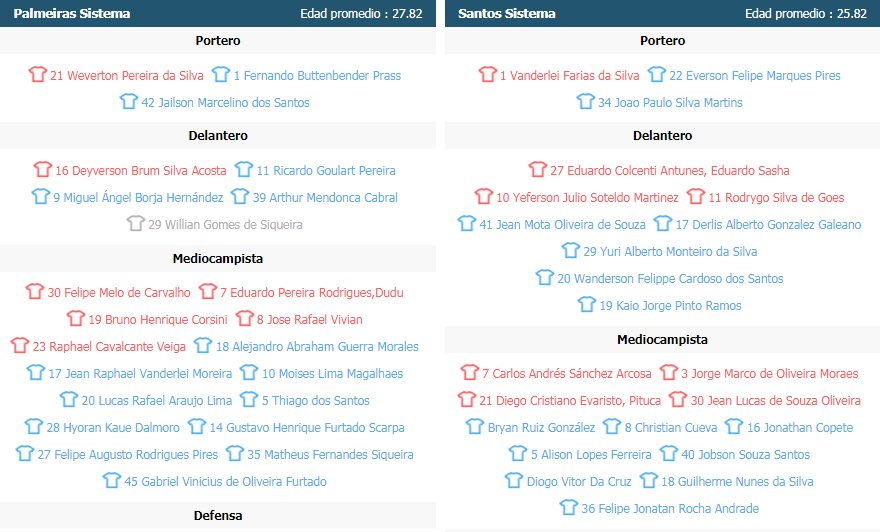Click the Santos Sistema header
The image size is (880, 532).
(506, 14)
